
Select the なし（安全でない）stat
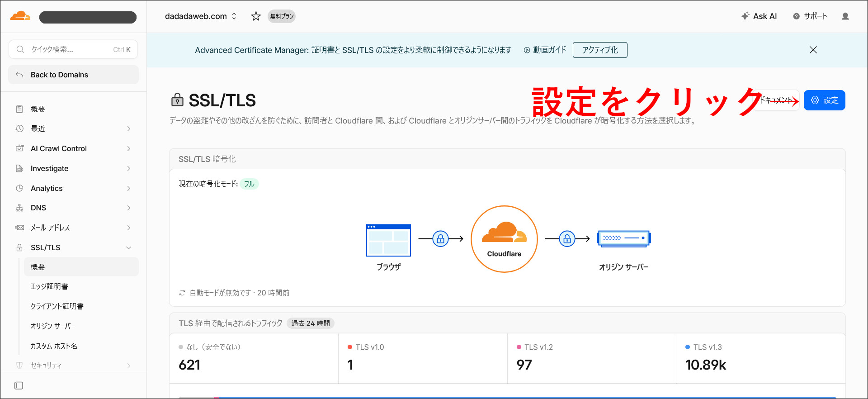tap(254, 358)
